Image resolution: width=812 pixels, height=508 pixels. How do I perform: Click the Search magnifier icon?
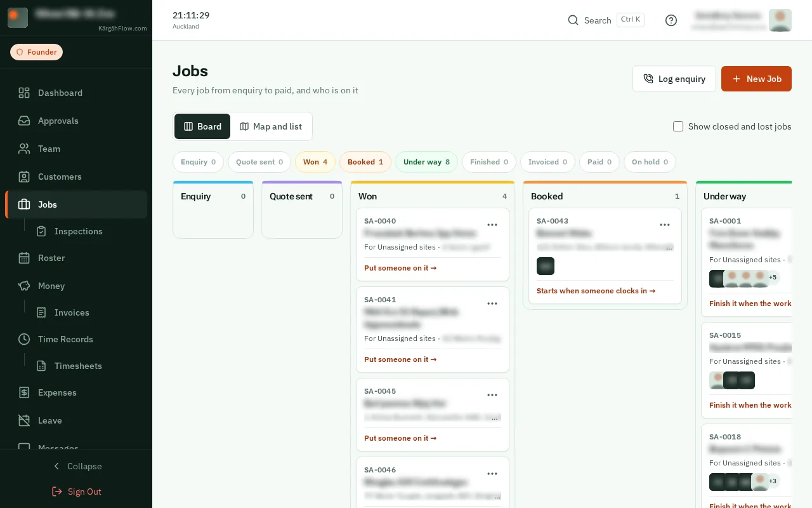pyautogui.click(x=573, y=20)
